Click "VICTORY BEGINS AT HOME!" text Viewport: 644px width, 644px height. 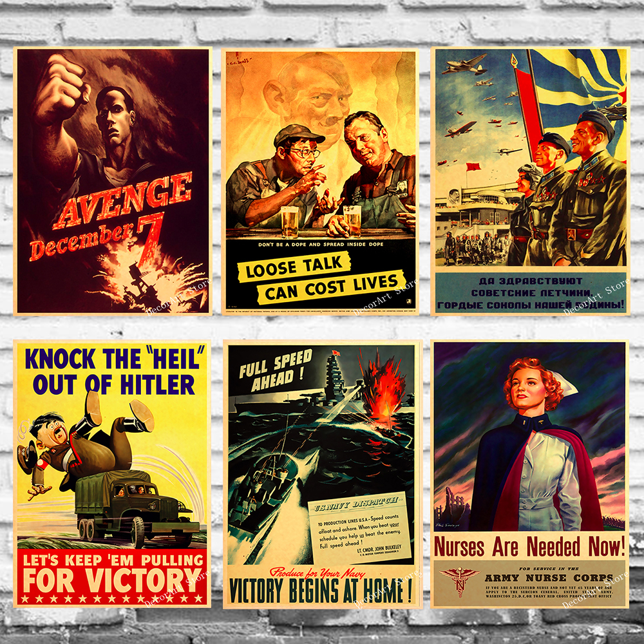click(320, 591)
